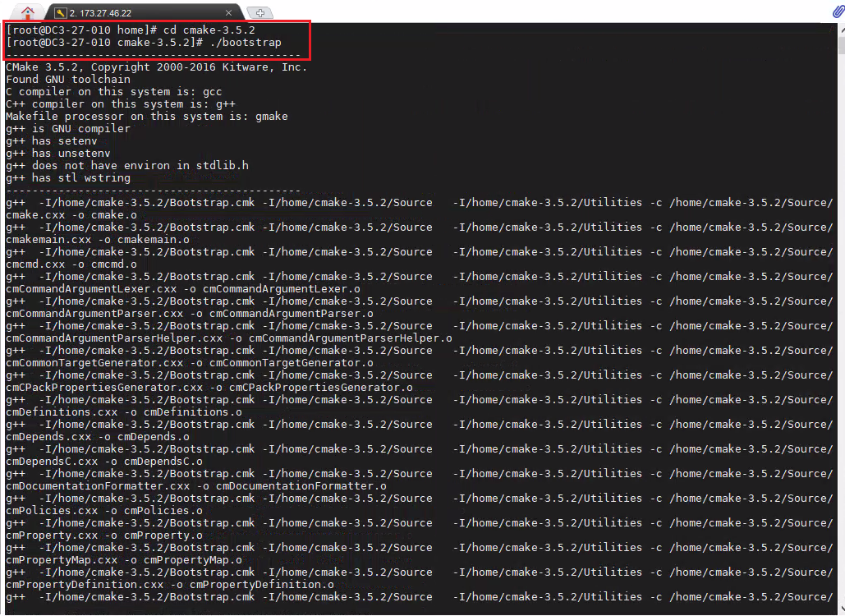Click the 'cd cmake-3.5.2' command line
Image resolution: width=845 pixels, height=616 pixels.
click(131, 30)
